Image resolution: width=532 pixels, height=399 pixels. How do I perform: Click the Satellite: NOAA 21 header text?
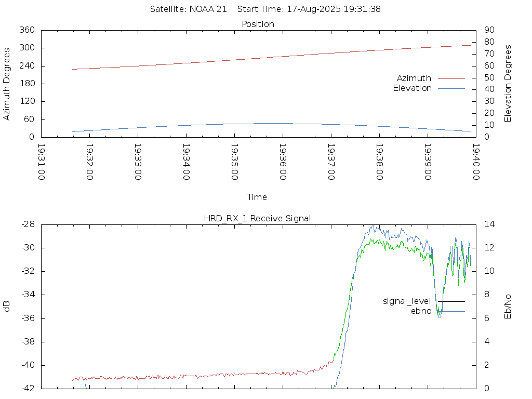click(x=188, y=9)
